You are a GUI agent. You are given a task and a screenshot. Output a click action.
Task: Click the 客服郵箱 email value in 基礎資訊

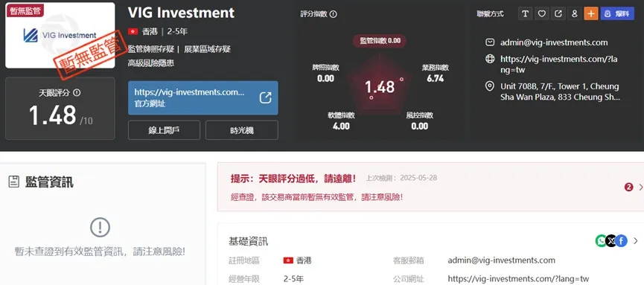pyautogui.click(x=502, y=260)
